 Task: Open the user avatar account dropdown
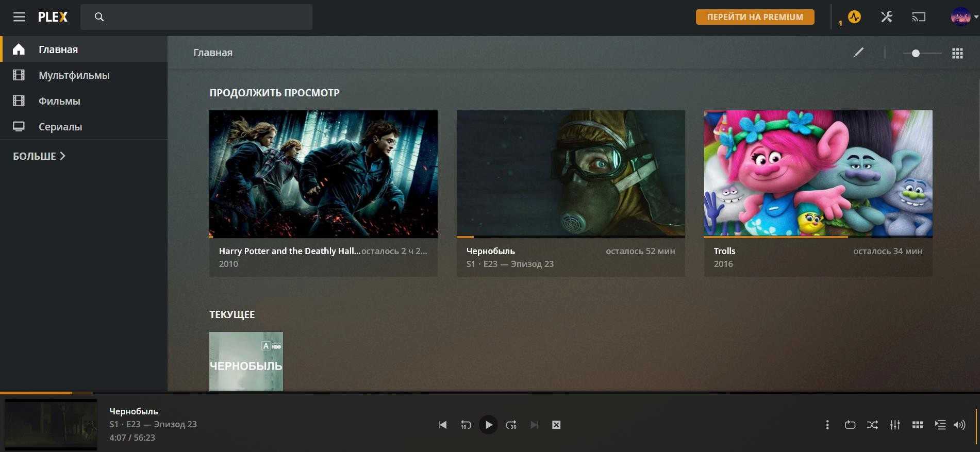pos(963,17)
